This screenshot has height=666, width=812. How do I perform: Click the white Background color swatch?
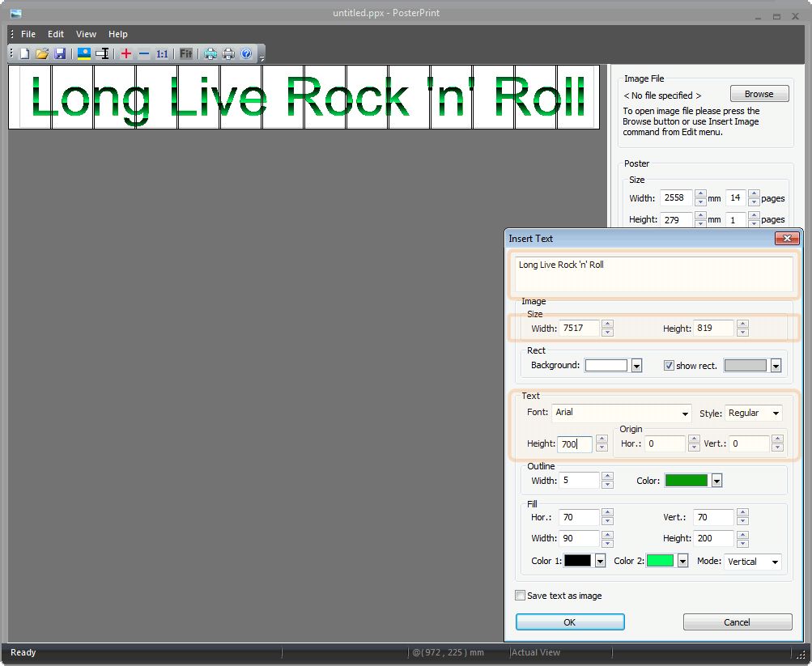pos(606,365)
